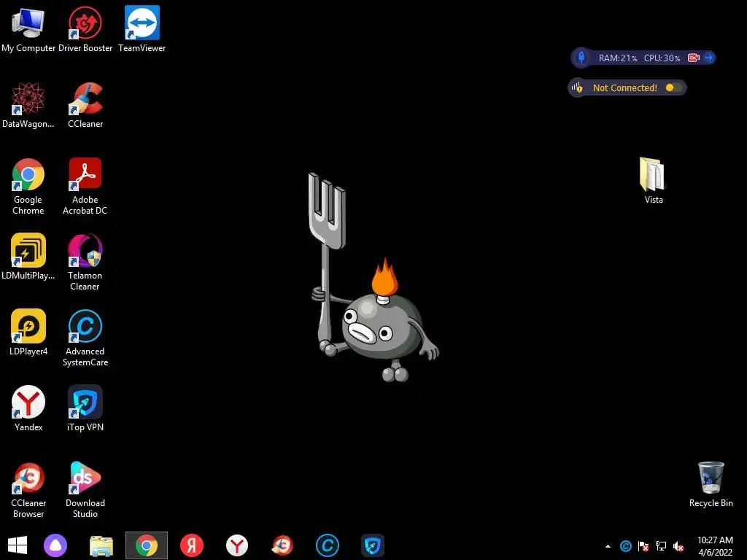The width and height of the screenshot is (747, 560).
Task: Open Alice assistant purple taskbar icon
Action: (x=55, y=545)
